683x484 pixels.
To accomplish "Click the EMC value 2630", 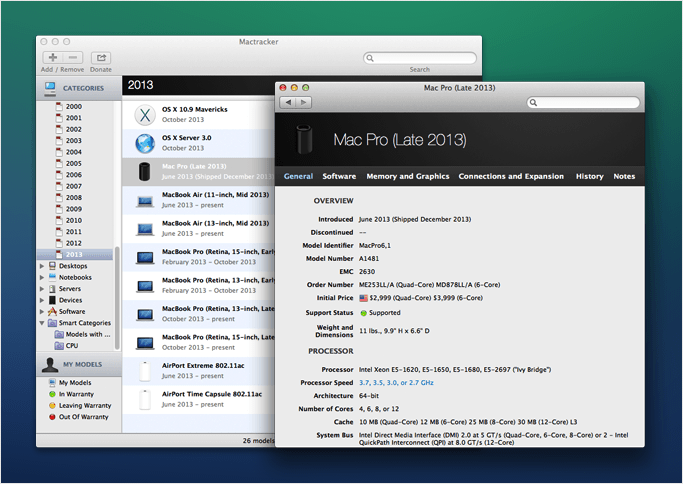I will click(367, 272).
